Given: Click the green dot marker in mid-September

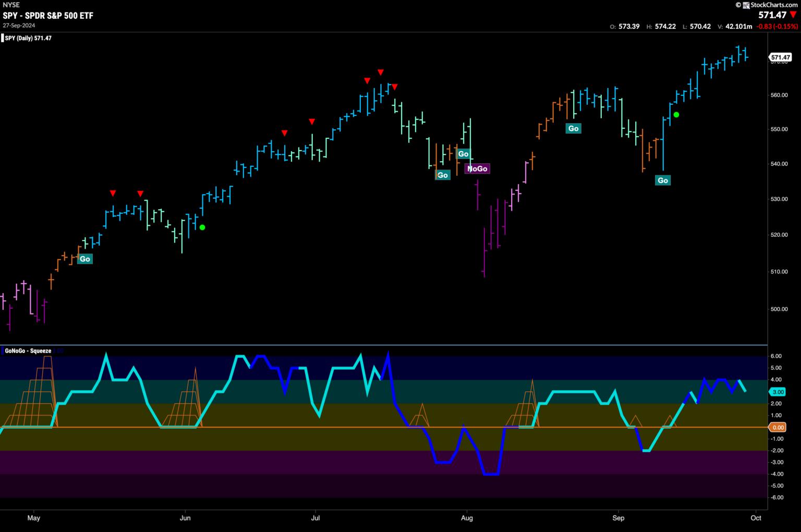Looking at the screenshot, I should pyautogui.click(x=676, y=115).
